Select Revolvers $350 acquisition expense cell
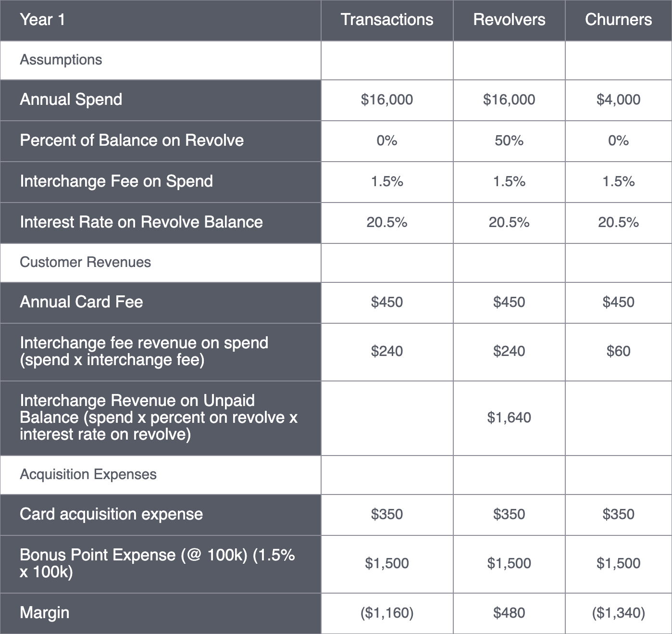 509,515
